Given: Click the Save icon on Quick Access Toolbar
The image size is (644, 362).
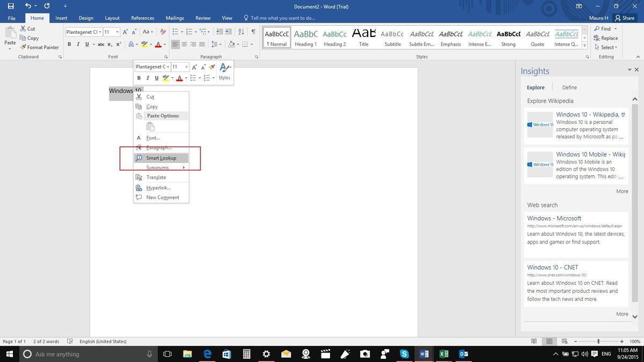Looking at the screenshot, I should click(x=10, y=6).
